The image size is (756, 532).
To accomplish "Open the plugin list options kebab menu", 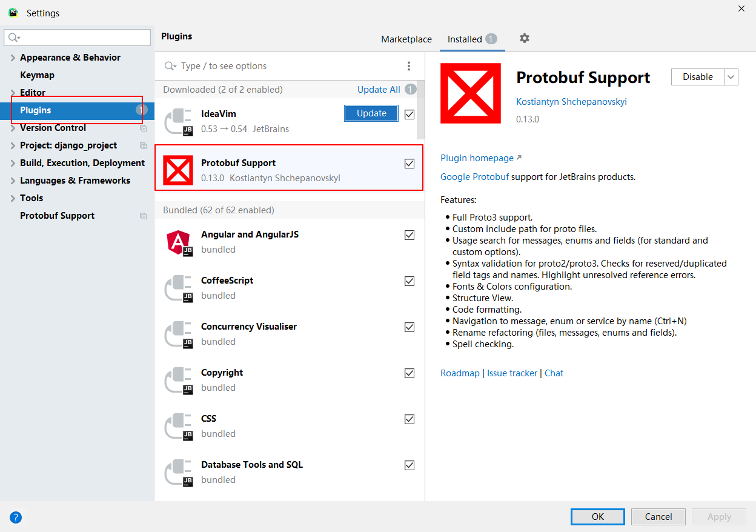I will [409, 66].
